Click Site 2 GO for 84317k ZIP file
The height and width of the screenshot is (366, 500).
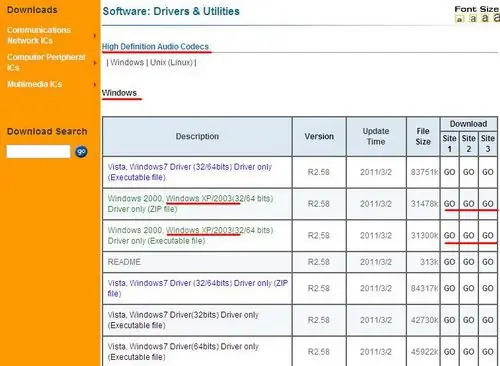[469, 288]
